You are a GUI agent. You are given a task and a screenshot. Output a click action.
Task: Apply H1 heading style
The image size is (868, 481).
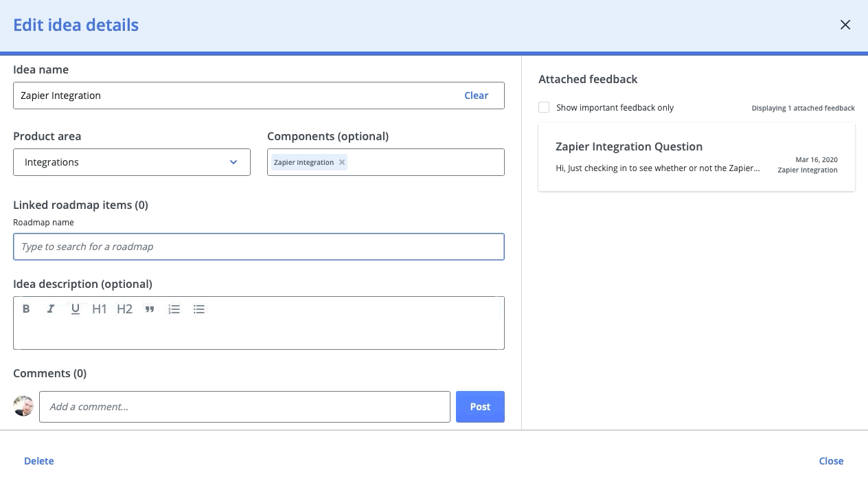click(100, 309)
